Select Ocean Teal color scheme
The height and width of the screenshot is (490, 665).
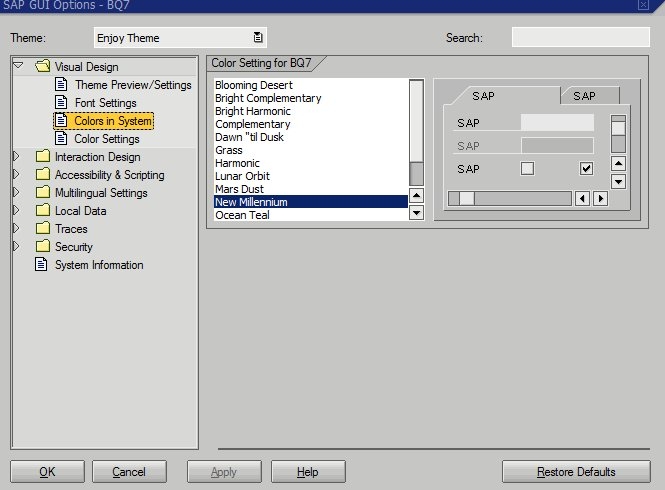tap(311, 215)
